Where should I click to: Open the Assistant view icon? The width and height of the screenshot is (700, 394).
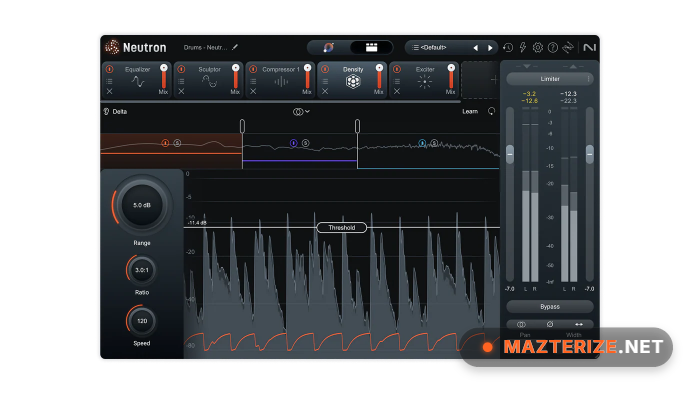pos(329,47)
